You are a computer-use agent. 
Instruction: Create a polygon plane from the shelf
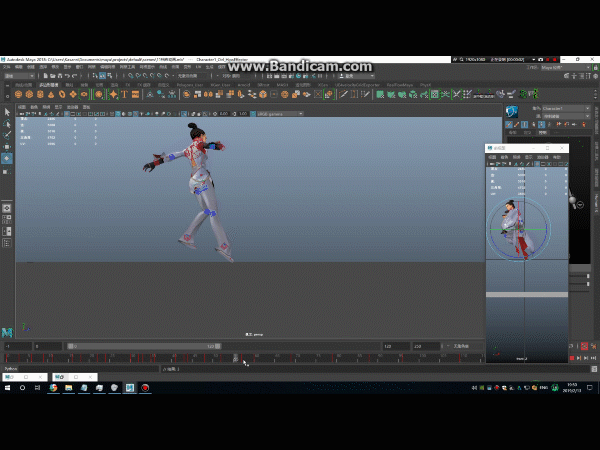coord(73,94)
